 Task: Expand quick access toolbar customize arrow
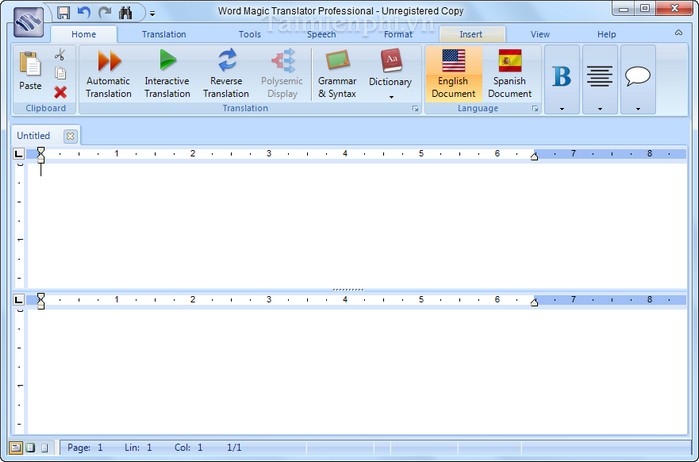[152, 13]
